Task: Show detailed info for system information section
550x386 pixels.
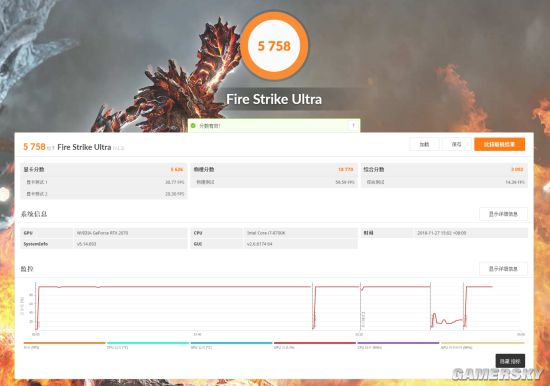Action: (x=503, y=214)
